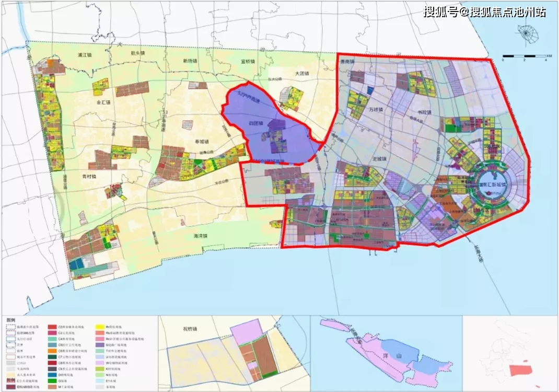Select the 青村镇 town label
Image resolution: width=559 pixels, height=392 pixels.
click(x=89, y=177)
